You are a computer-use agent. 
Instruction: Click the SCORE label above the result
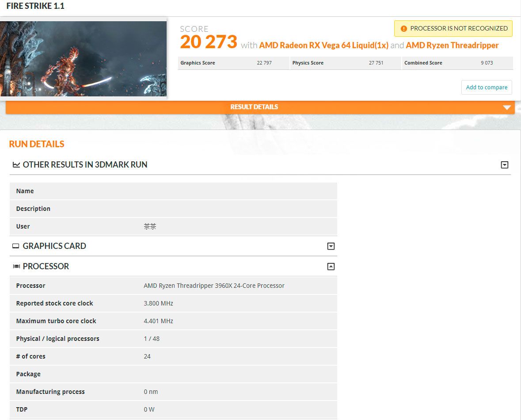tap(194, 29)
